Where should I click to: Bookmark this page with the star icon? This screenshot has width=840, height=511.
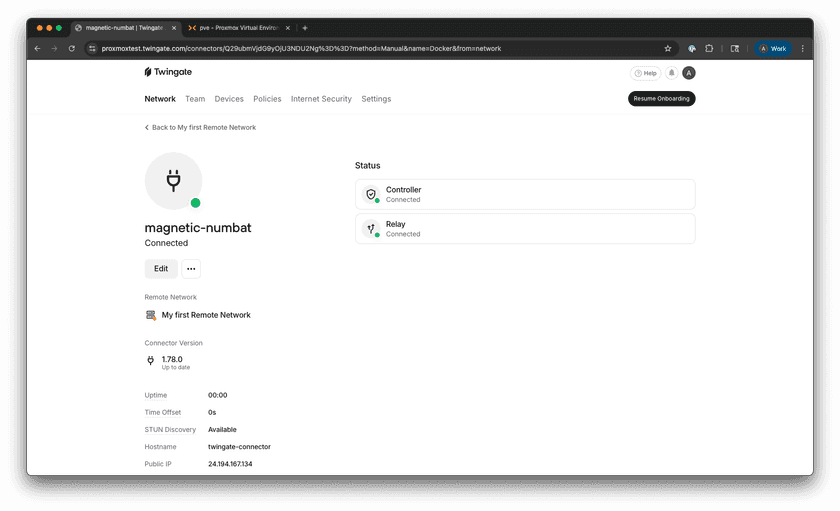tap(668, 48)
